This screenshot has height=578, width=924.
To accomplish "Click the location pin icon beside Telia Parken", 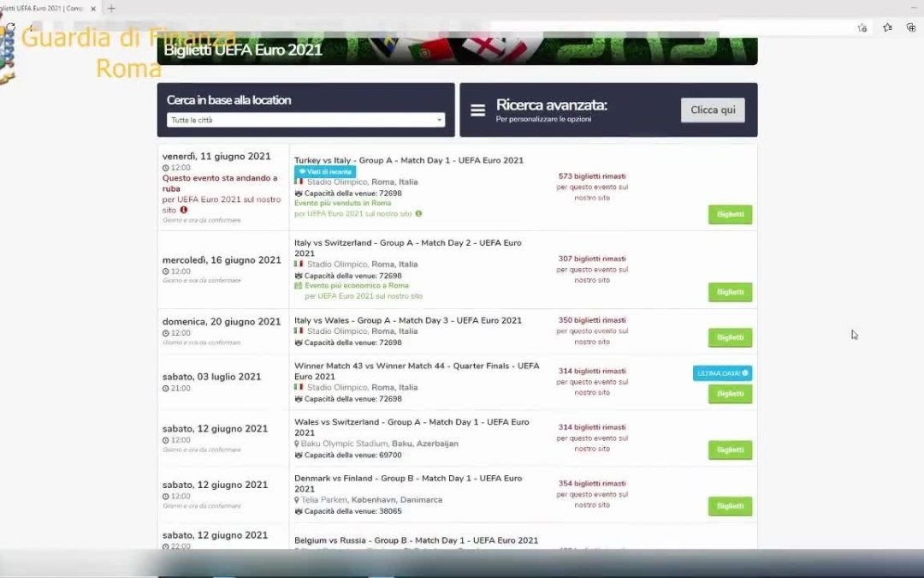I will 297,500.
